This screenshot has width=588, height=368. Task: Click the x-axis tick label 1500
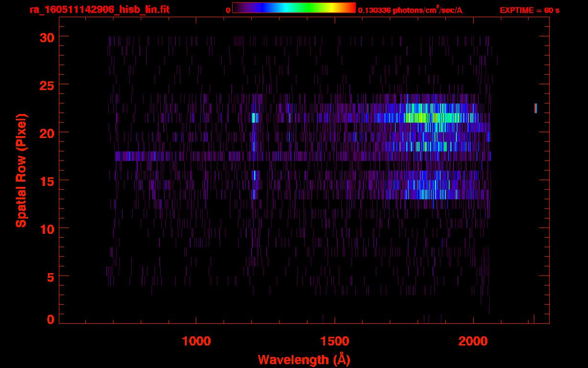click(x=335, y=341)
